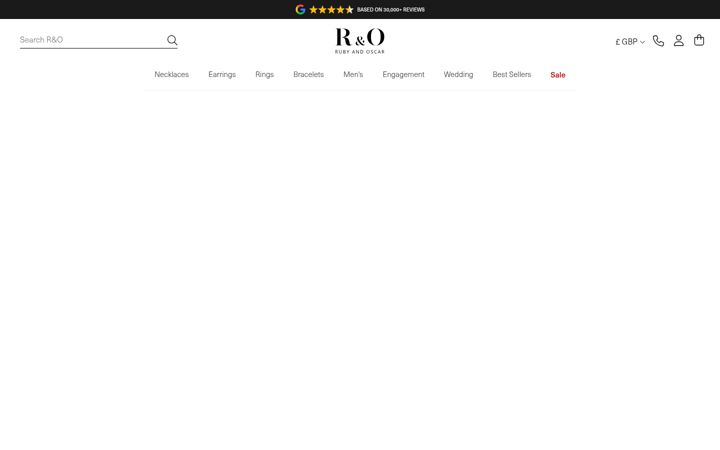Open the Wedding menu
The image size is (720, 450).
[458, 74]
